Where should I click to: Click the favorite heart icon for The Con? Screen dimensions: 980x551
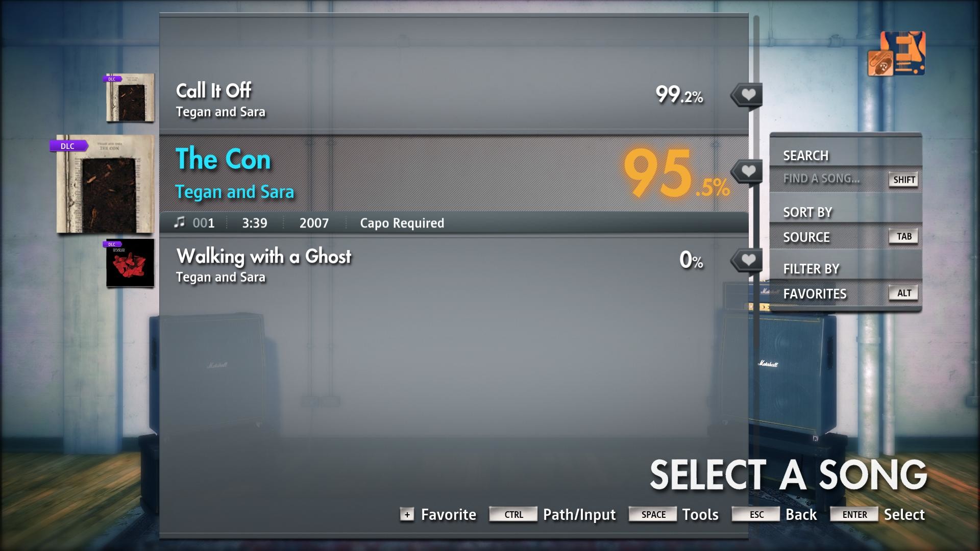748,171
